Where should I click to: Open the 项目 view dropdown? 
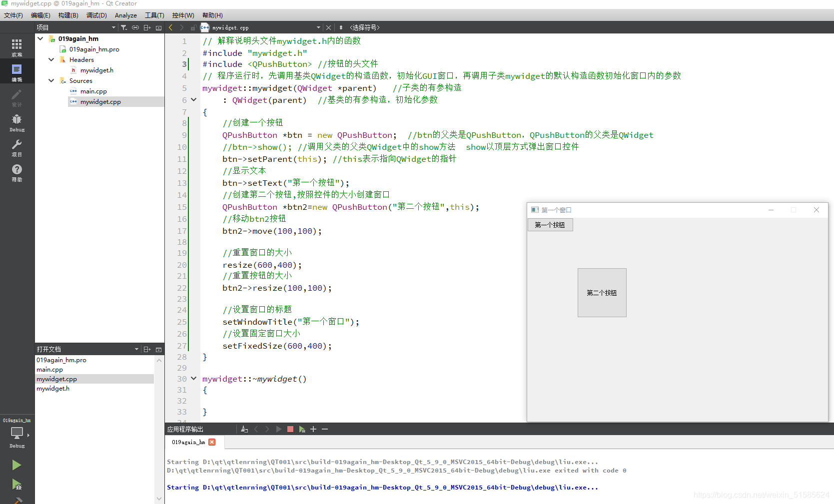[113, 27]
